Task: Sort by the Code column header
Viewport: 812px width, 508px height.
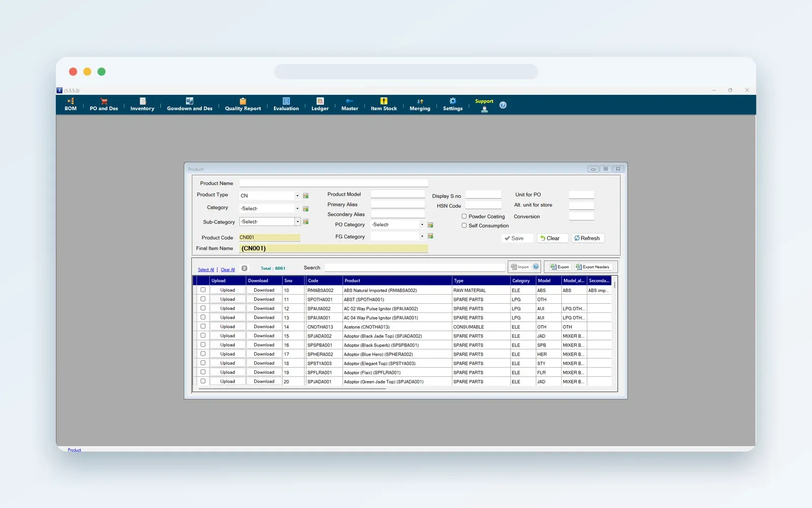Action: click(x=324, y=280)
